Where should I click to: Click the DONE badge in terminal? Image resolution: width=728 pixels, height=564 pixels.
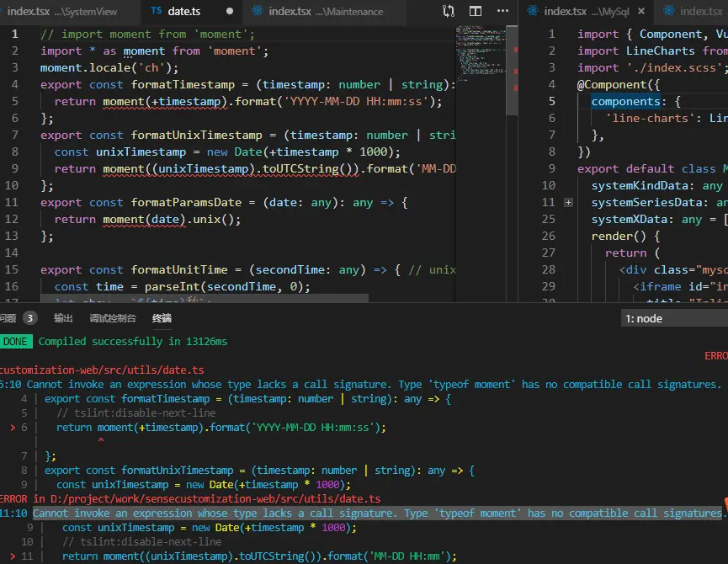[15, 342]
